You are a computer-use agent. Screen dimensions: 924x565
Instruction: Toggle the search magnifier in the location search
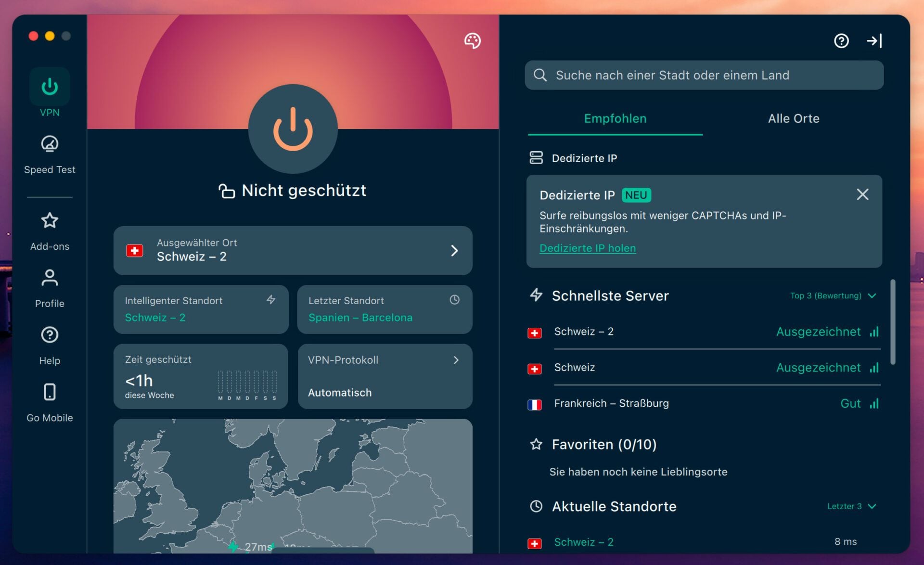click(541, 75)
